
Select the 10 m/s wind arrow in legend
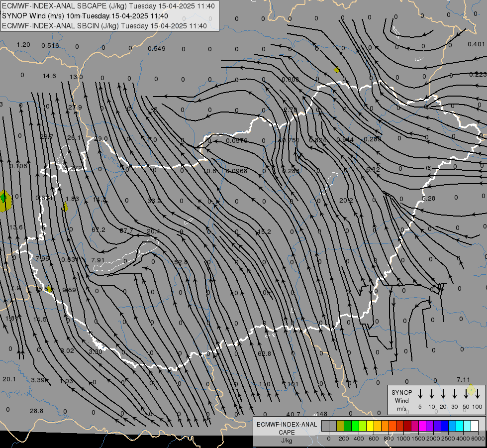432,394
